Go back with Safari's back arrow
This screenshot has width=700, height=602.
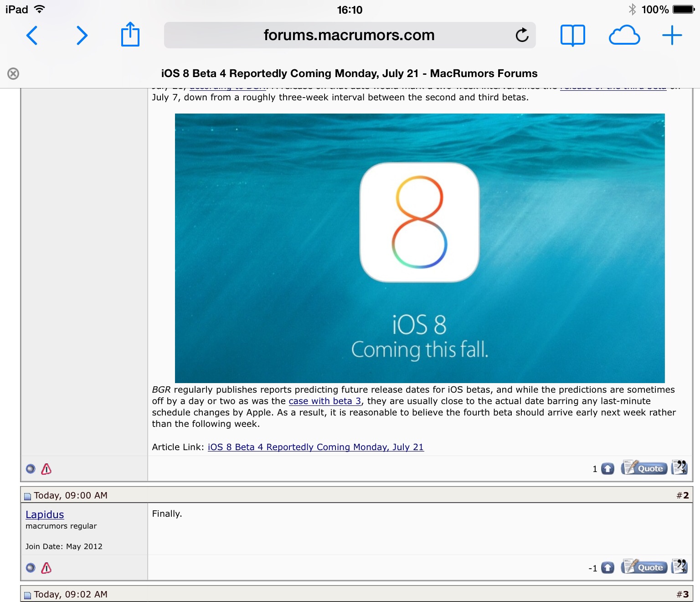point(32,35)
